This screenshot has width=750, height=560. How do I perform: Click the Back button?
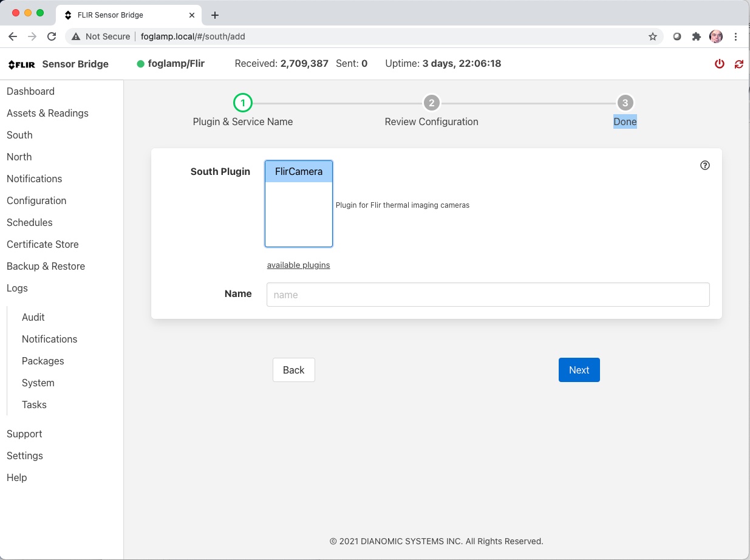pyautogui.click(x=294, y=370)
